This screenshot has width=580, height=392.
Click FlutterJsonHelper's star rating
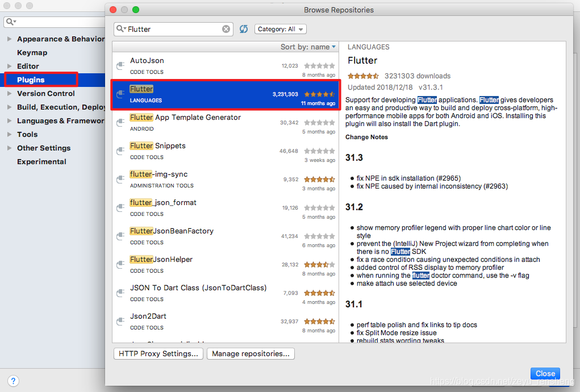coord(320,264)
